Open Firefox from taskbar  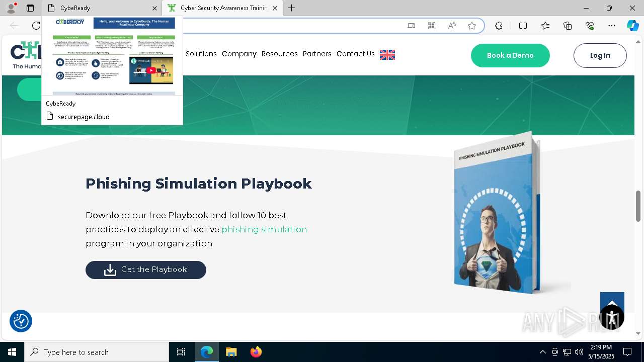[x=256, y=352]
